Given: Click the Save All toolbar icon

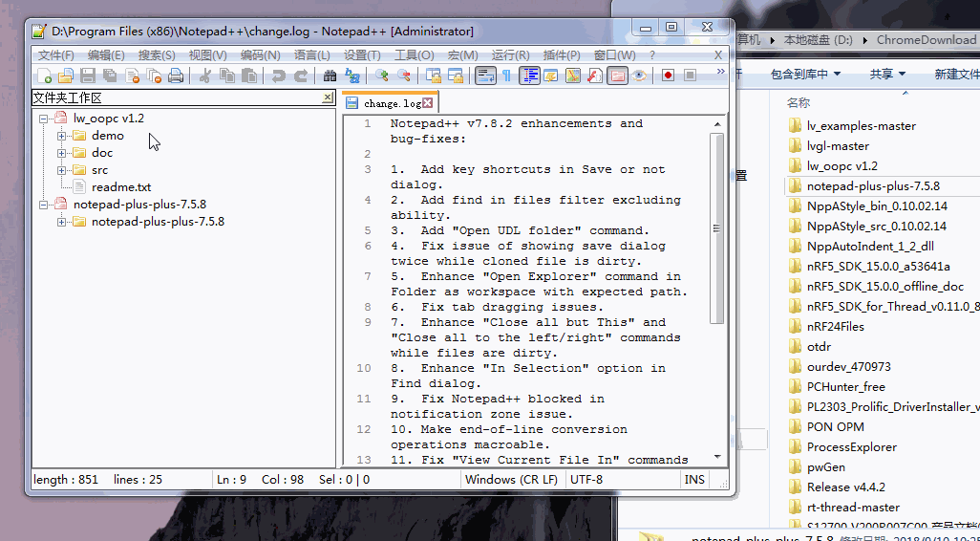Looking at the screenshot, I should pos(110,76).
